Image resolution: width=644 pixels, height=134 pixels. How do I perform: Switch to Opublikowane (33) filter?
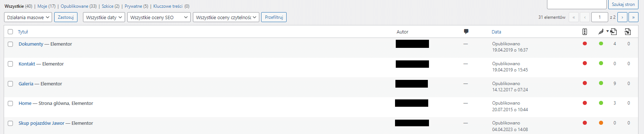[79, 6]
